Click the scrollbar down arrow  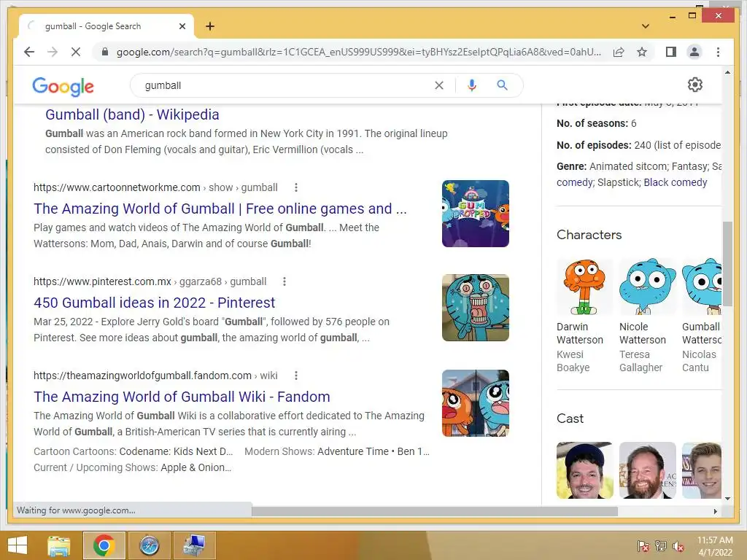pos(727,499)
